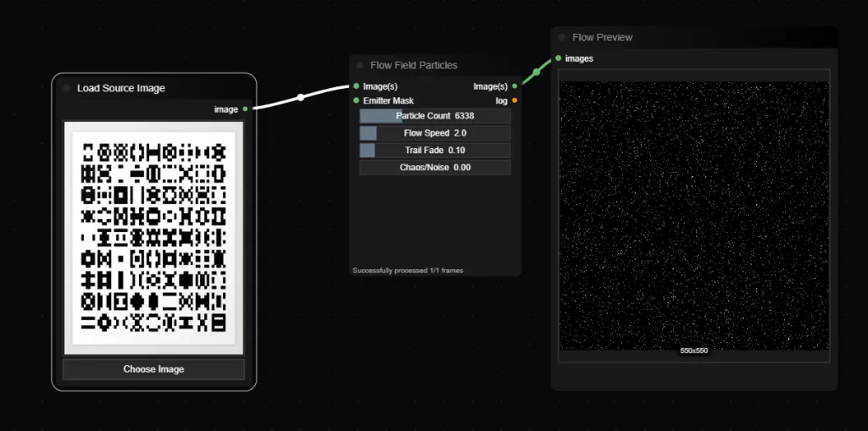Click the Emitter Mask input port

pyautogui.click(x=356, y=100)
